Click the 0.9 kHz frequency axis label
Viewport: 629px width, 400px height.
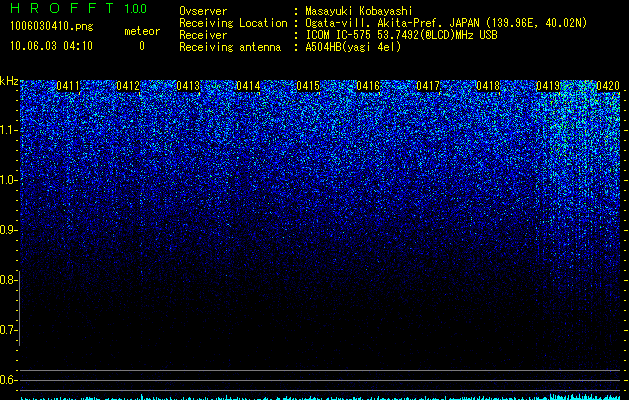(9, 230)
